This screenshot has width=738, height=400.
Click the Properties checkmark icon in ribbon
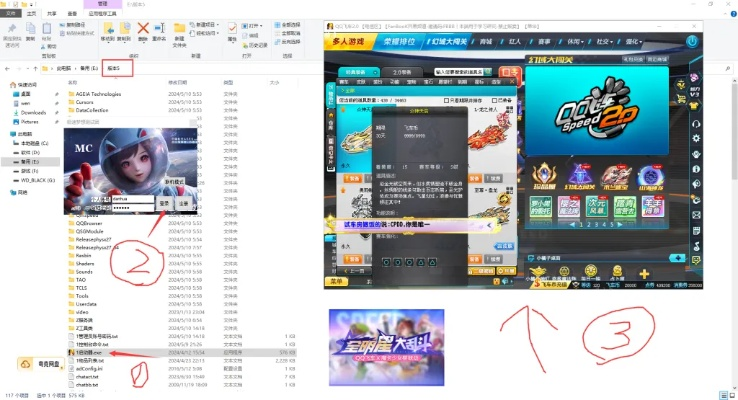[232, 28]
